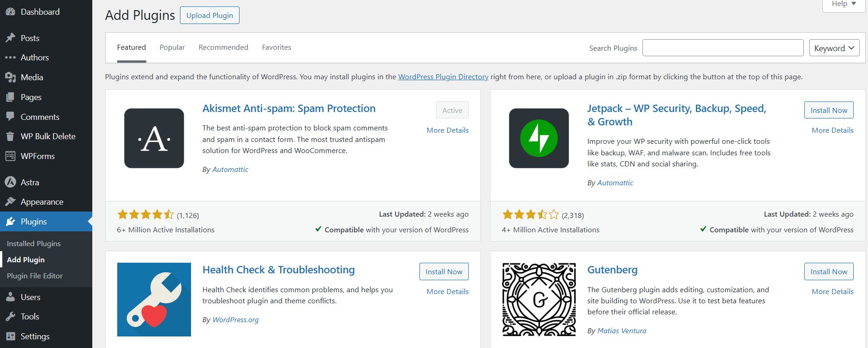
Task: Open More Details for Akismet
Action: click(x=448, y=130)
